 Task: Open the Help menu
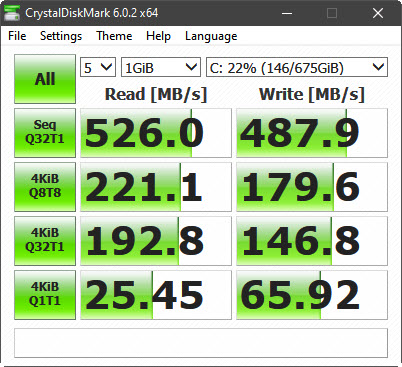158,36
